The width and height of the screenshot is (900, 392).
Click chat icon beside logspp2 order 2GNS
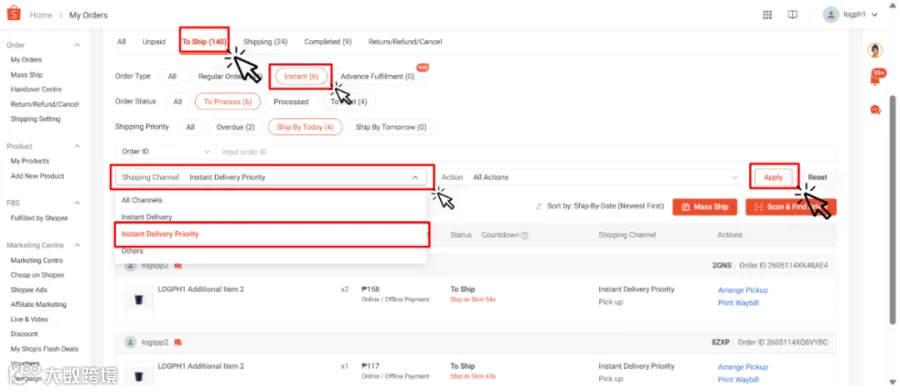pyautogui.click(x=178, y=266)
